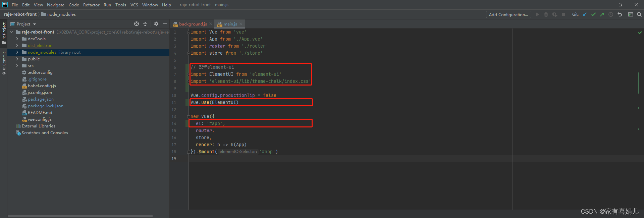Expand the node_modules folder
This screenshot has height=218, width=644.
17,52
